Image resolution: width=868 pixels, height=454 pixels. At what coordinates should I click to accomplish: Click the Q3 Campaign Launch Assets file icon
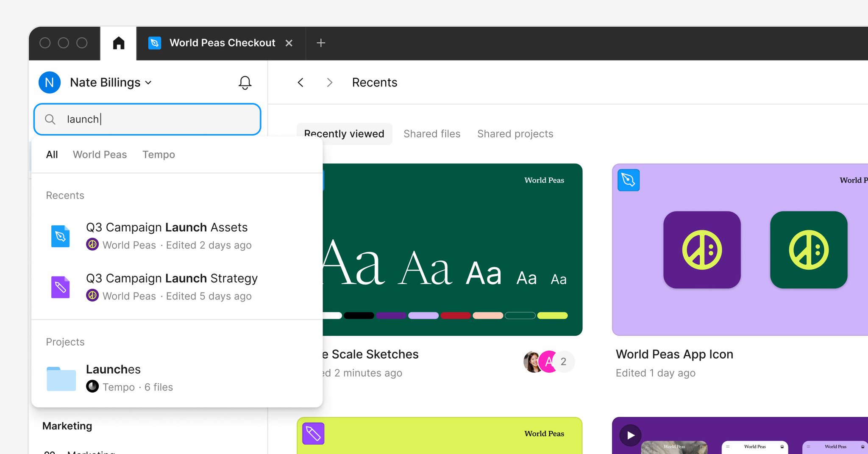(61, 236)
